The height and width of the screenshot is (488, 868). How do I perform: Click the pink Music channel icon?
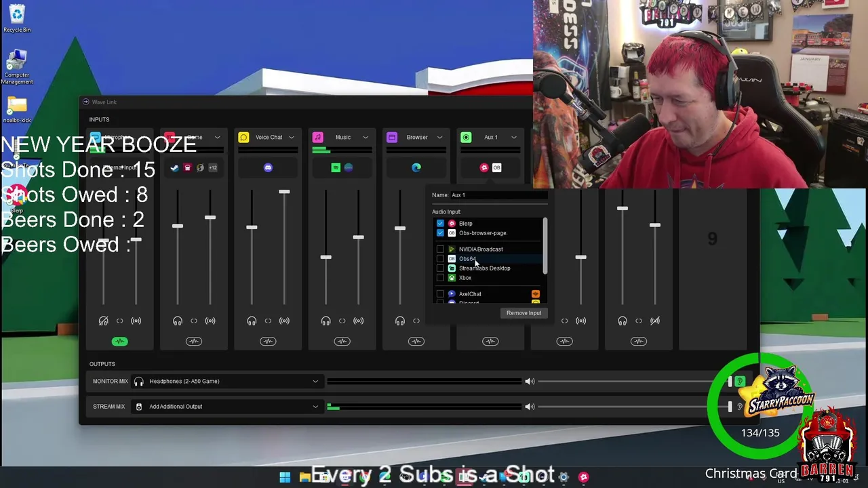317,138
